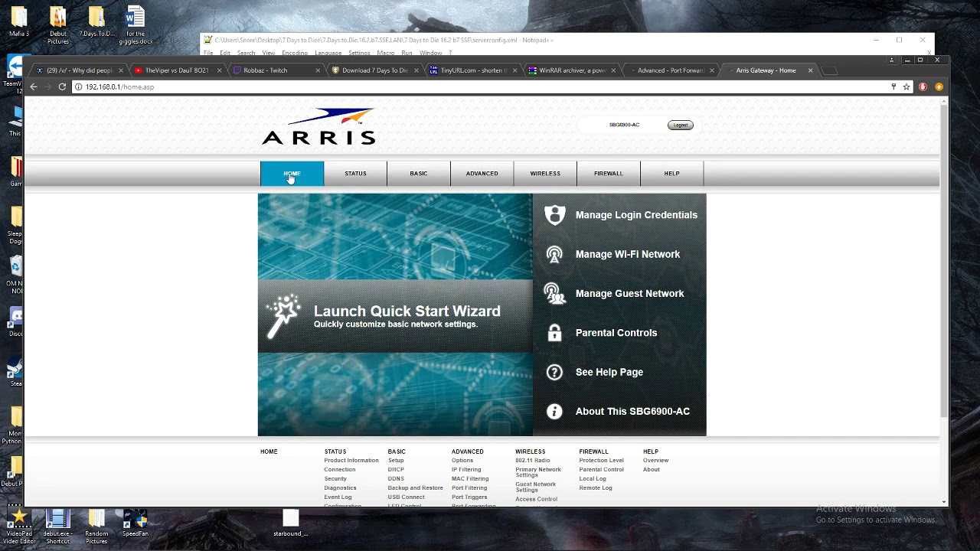The width and height of the screenshot is (980, 551).
Task: Click the Manage Wi-Fi Network antenna icon
Action: (x=554, y=254)
